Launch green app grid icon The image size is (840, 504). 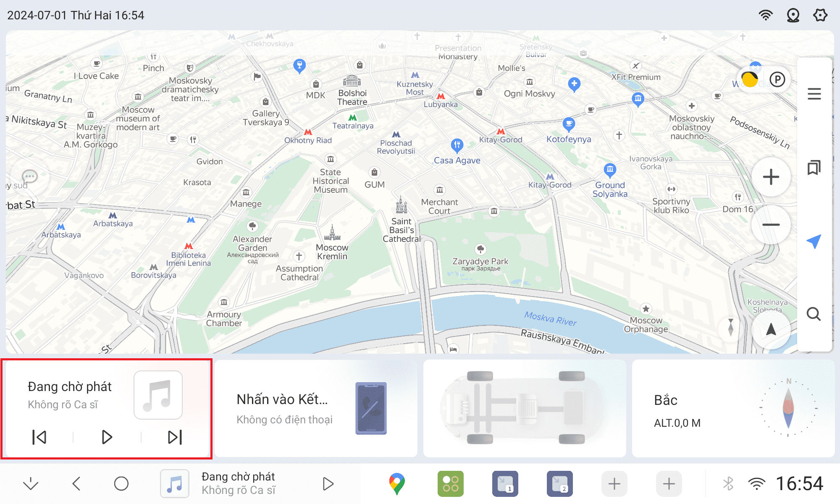coord(450,483)
